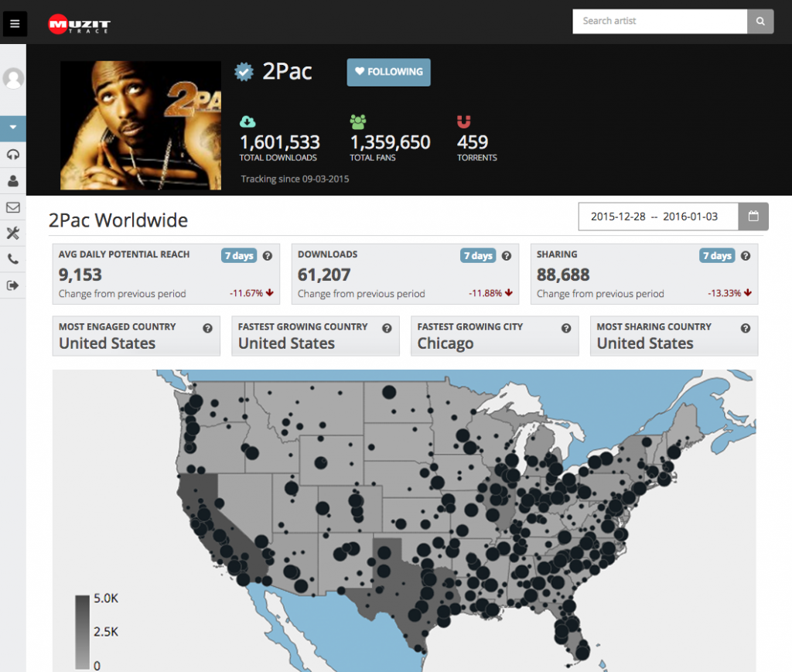Click the Muzit Trace logo
Viewport: 792px width, 672px height.
coord(79,24)
